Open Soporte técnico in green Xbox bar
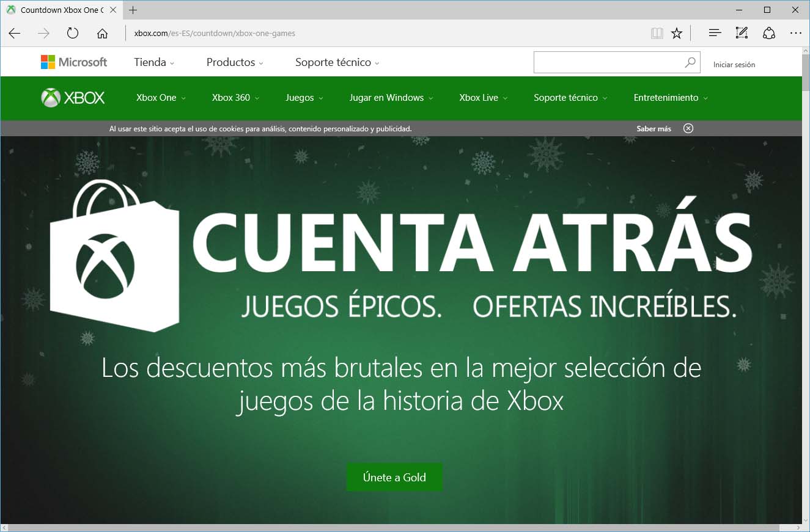810x532 pixels. pos(570,98)
